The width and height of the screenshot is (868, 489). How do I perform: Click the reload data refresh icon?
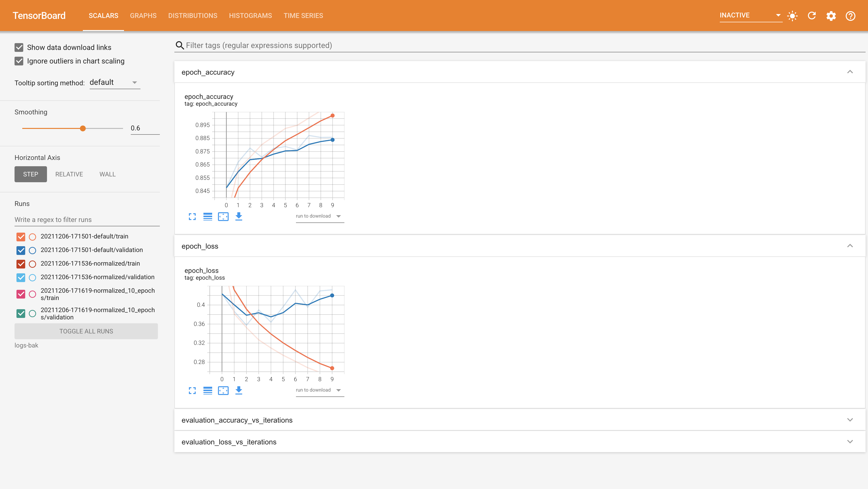coord(812,16)
